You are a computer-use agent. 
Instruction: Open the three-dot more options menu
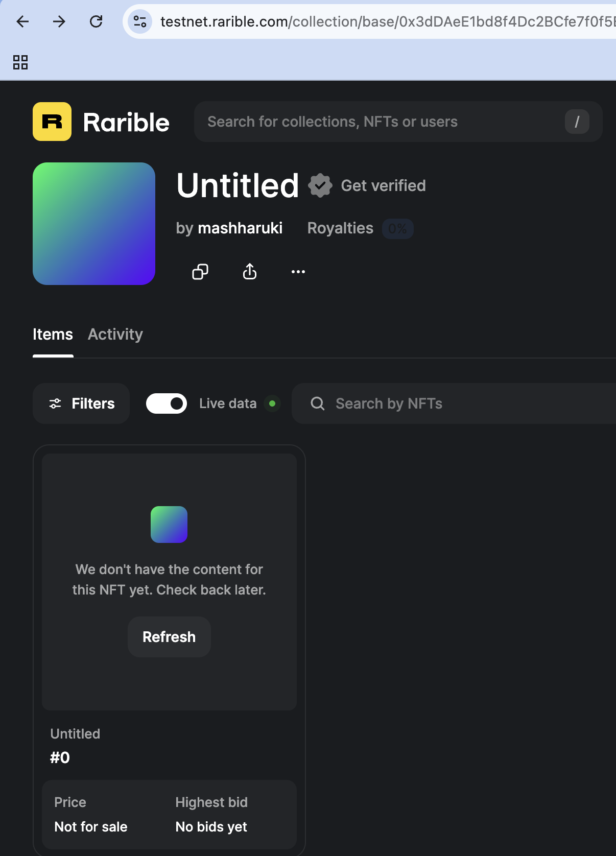click(x=298, y=272)
